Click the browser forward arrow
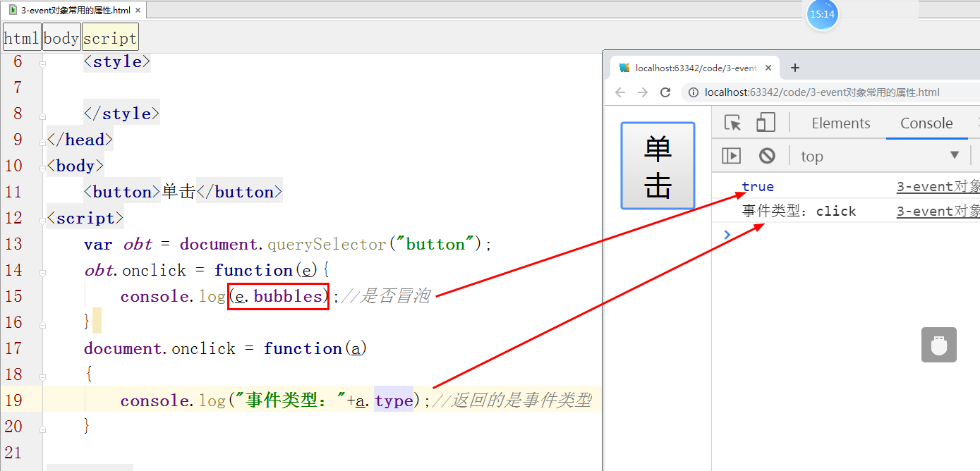 pos(643,92)
